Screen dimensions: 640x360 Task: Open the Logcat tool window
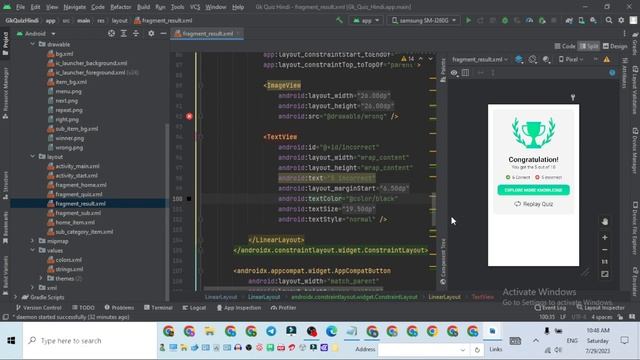(194, 308)
